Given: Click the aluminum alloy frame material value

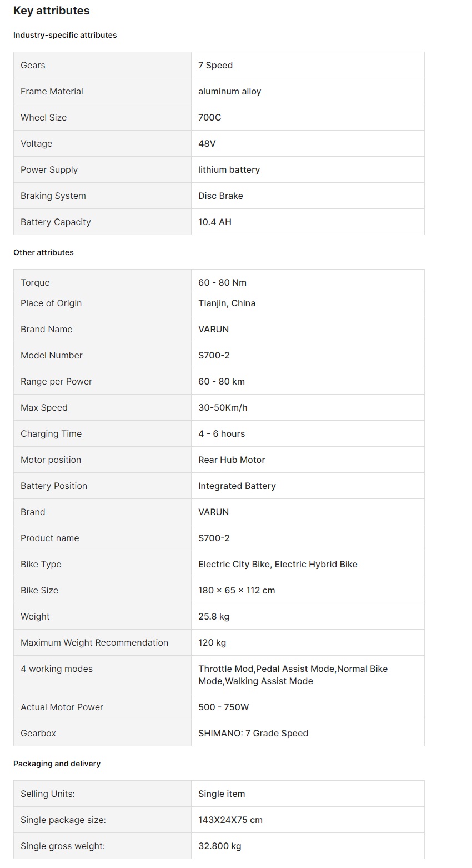Looking at the screenshot, I should (229, 91).
